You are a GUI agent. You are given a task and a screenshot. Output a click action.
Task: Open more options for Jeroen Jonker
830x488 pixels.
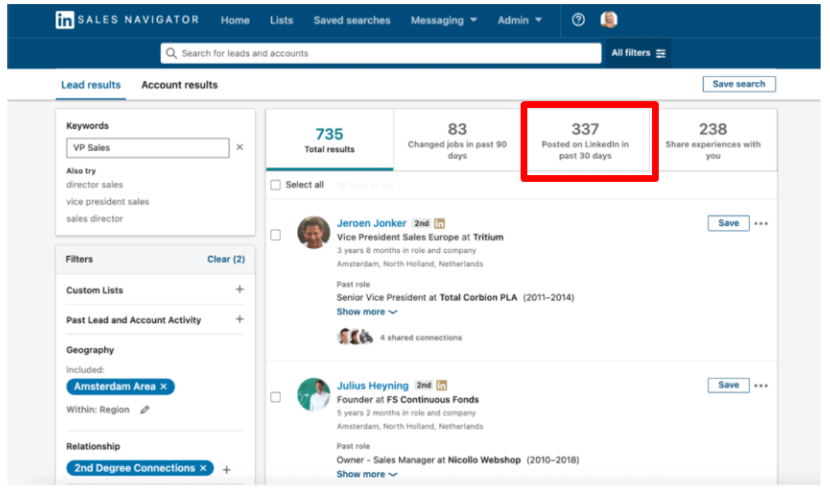(x=761, y=223)
